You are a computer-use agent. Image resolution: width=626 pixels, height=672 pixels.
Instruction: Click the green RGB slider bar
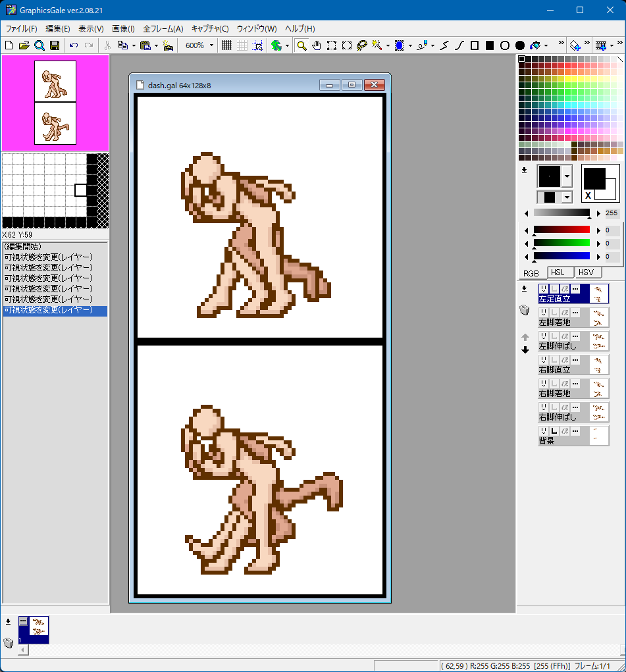(561, 243)
